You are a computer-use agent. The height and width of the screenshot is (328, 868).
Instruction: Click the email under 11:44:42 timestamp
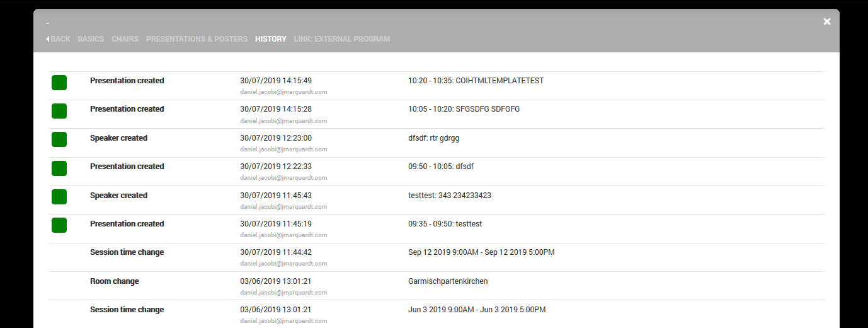(283, 264)
